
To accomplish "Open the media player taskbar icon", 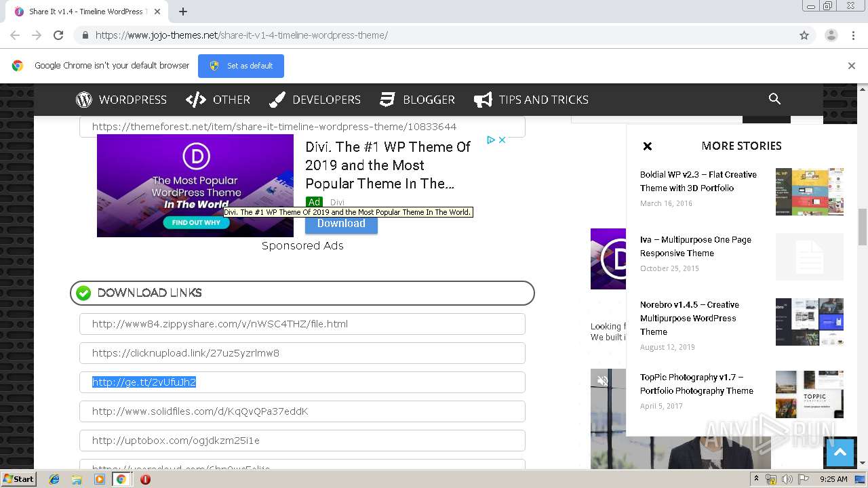I will 100,479.
